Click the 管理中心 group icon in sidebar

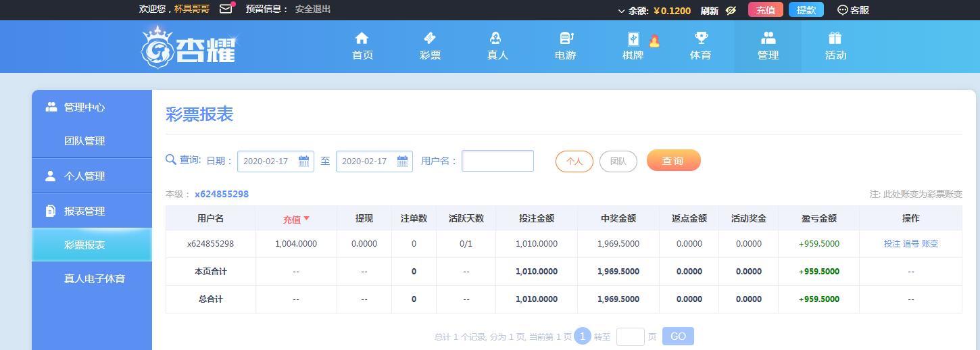pos(51,107)
